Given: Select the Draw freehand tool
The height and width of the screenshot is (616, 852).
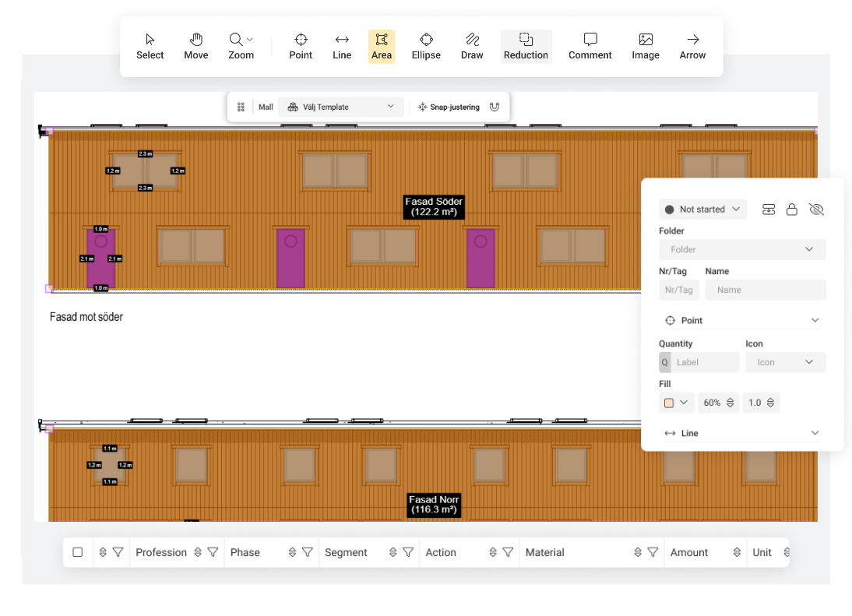Looking at the screenshot, I should click(472, 47).
